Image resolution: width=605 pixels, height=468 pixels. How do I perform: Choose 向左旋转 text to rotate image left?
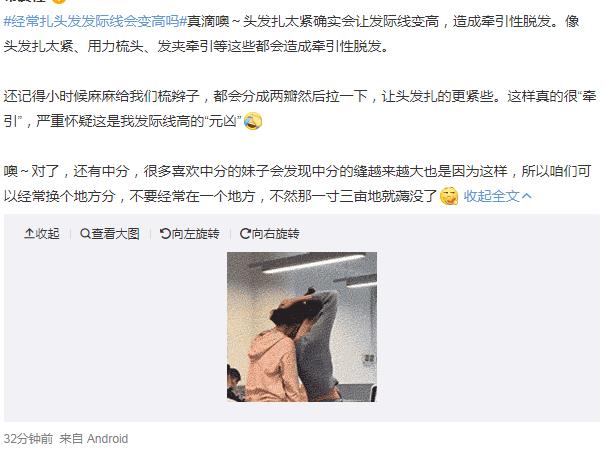[x=195, y=233]
